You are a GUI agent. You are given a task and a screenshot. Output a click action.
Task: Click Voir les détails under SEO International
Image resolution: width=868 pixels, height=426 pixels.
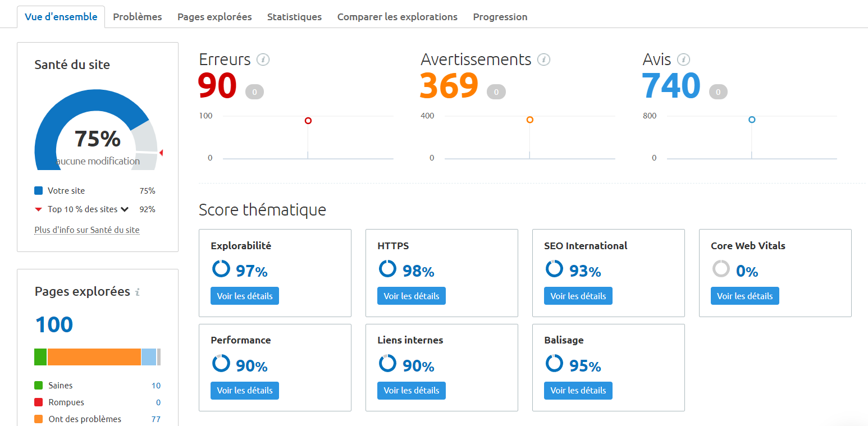[578, 296]
